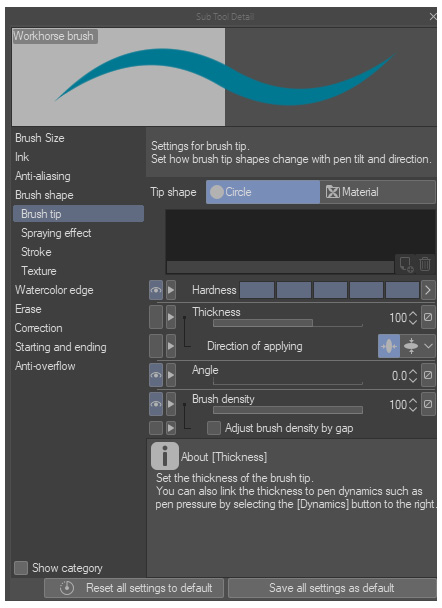Toggle Angle visibility eye

coord(156,375)
